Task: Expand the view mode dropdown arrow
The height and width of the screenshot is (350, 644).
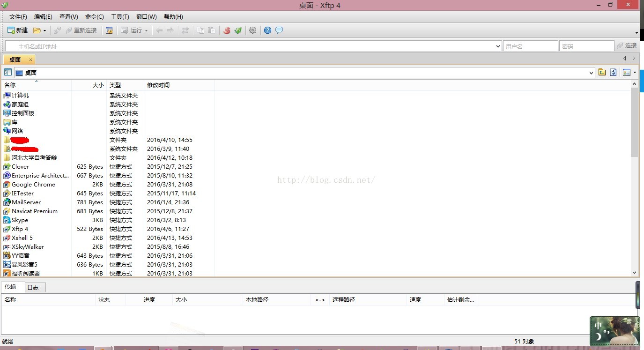Action: click(635, 73)
